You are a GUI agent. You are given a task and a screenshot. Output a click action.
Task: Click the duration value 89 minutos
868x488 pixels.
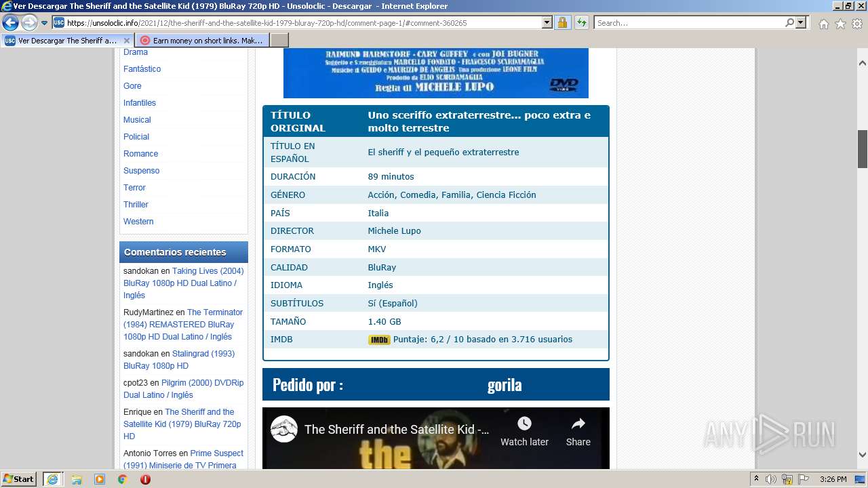click(x=391, y=177)
